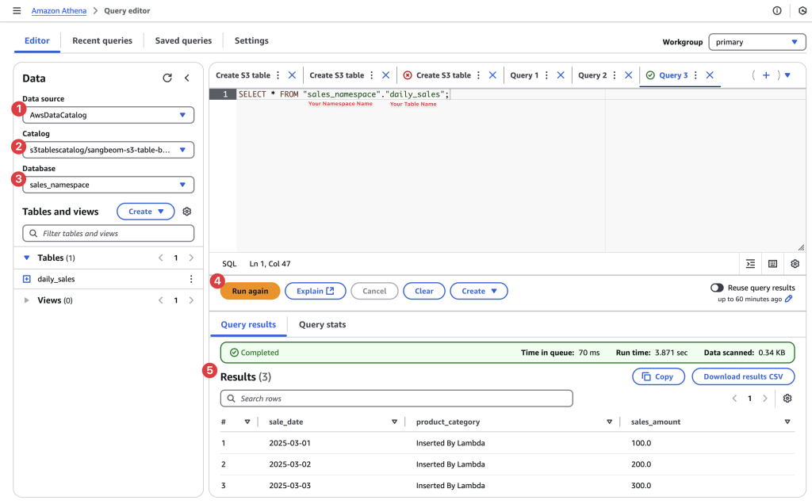Expand the Views section
The image size is (812, 504).
[27, 300]
